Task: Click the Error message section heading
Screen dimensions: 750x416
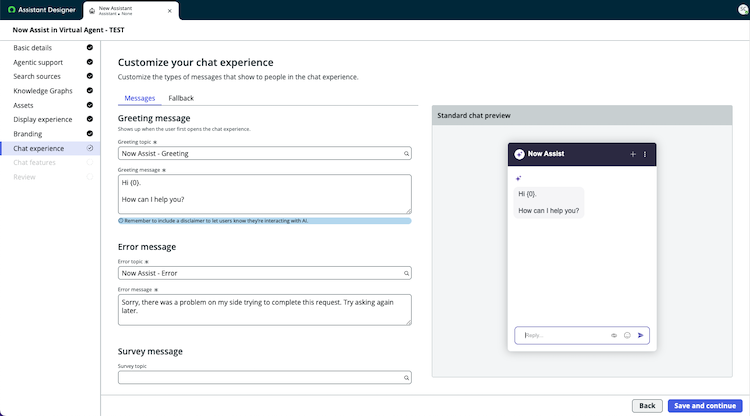Action: click(147, 247)
